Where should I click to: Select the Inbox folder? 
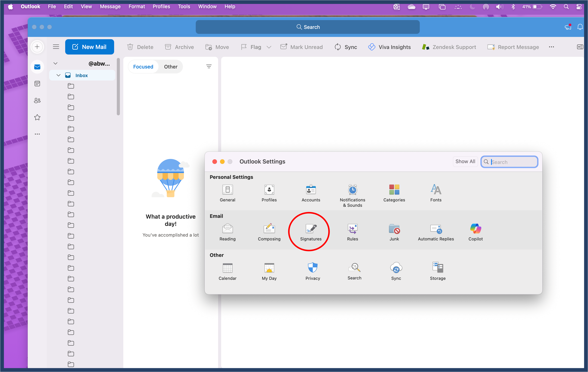(x=82, y=76)
